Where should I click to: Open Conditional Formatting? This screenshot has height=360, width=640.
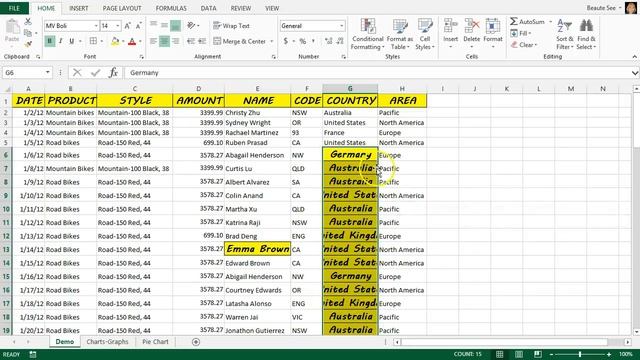click(368, 34)
